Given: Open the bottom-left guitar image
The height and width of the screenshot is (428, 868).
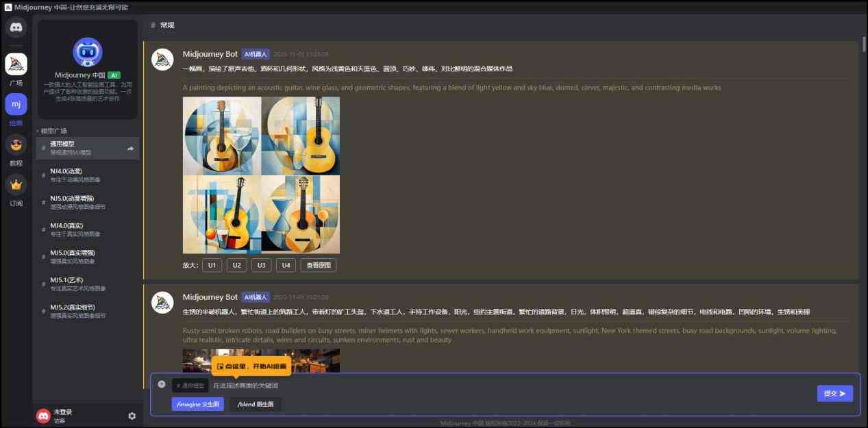Looking at the screenshot, I should [222, 214].
